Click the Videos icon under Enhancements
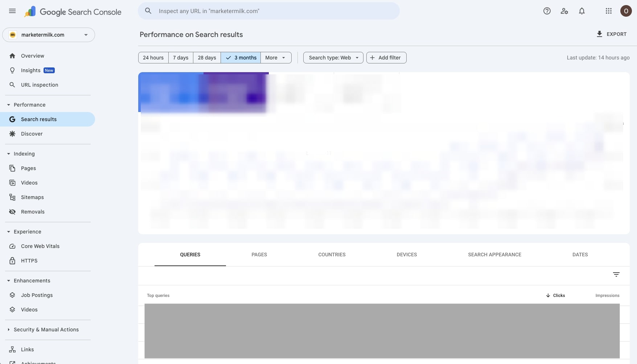This screenshot has height=364, width=637. [12, 310]
